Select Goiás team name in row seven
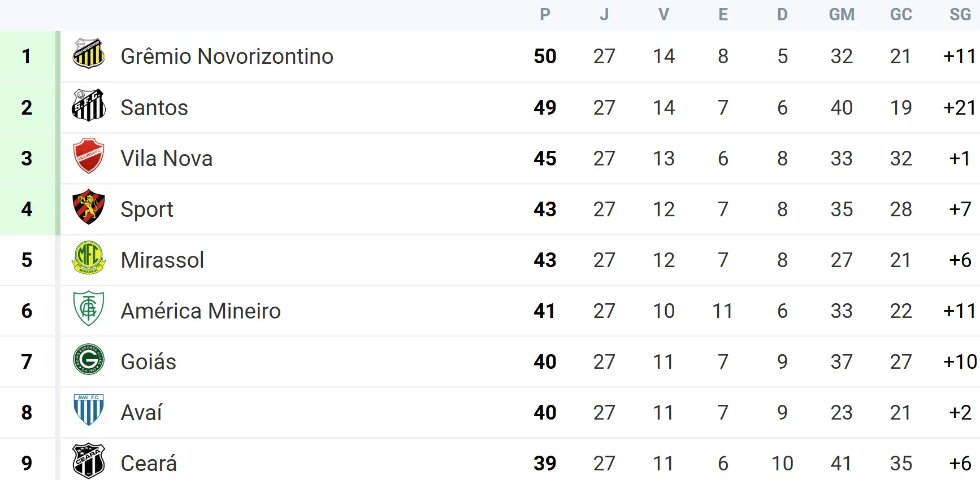 click(149, 362)
